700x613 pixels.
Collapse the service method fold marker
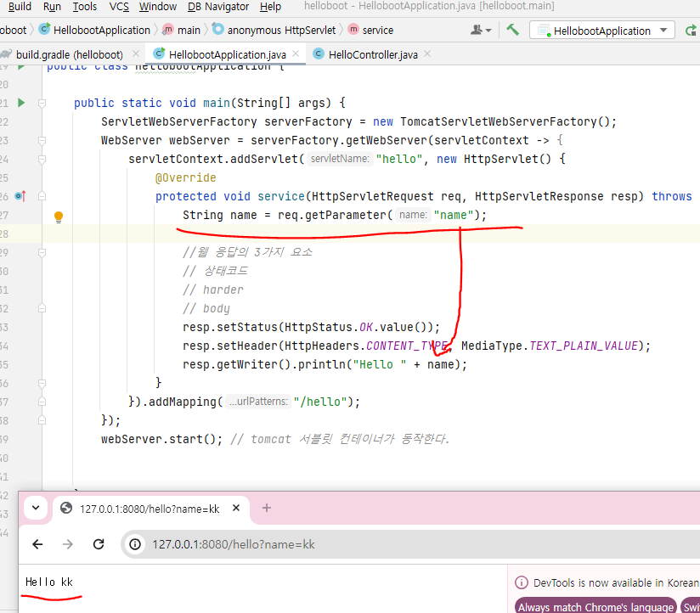(x=42, y=196)
